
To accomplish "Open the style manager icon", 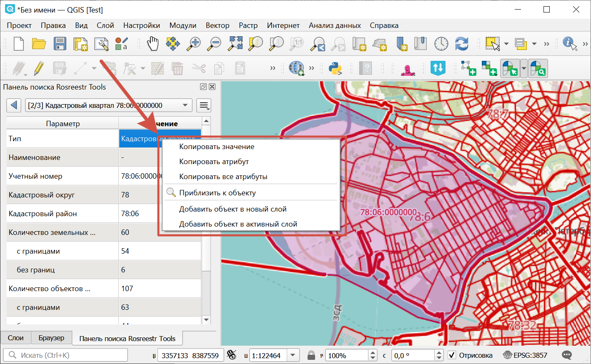I will 122,43.
